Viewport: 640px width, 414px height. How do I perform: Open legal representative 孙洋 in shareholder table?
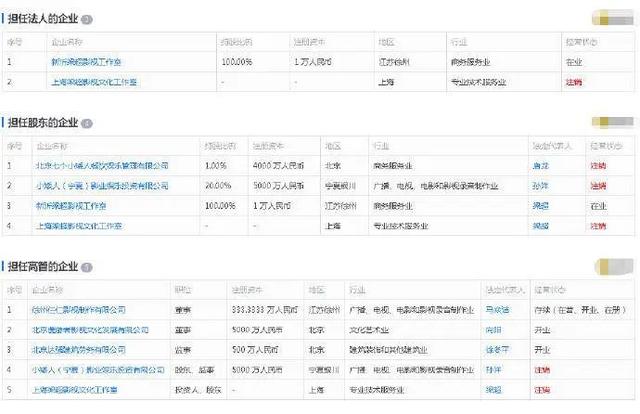[540, 186]
